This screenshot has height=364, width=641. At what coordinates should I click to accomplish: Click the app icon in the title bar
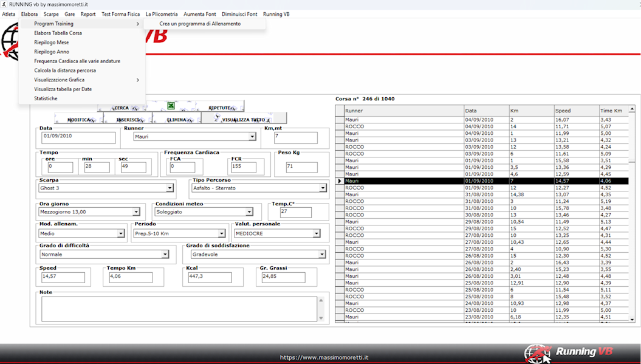4,4
